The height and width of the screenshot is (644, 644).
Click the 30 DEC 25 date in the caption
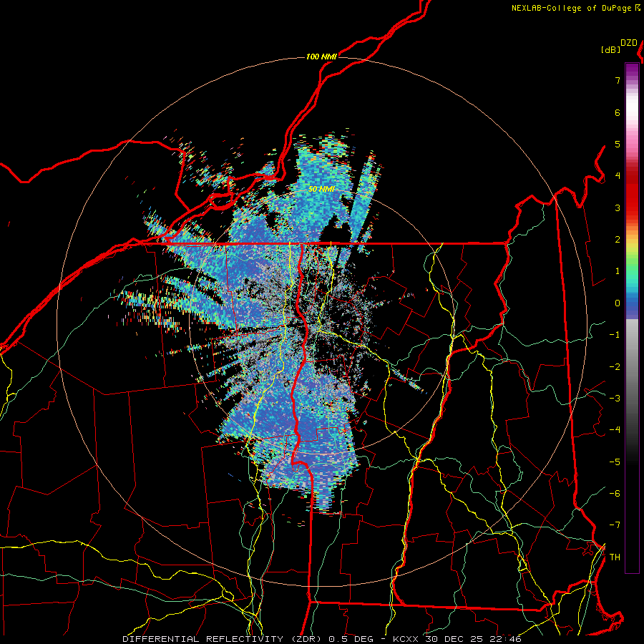[454, 639]
